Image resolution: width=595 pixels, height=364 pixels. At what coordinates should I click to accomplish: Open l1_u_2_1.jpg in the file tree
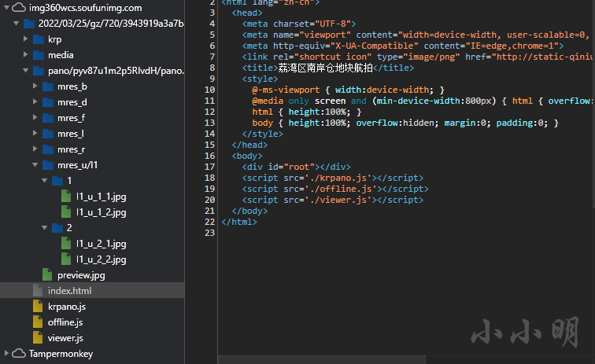(x=102, y=244)
